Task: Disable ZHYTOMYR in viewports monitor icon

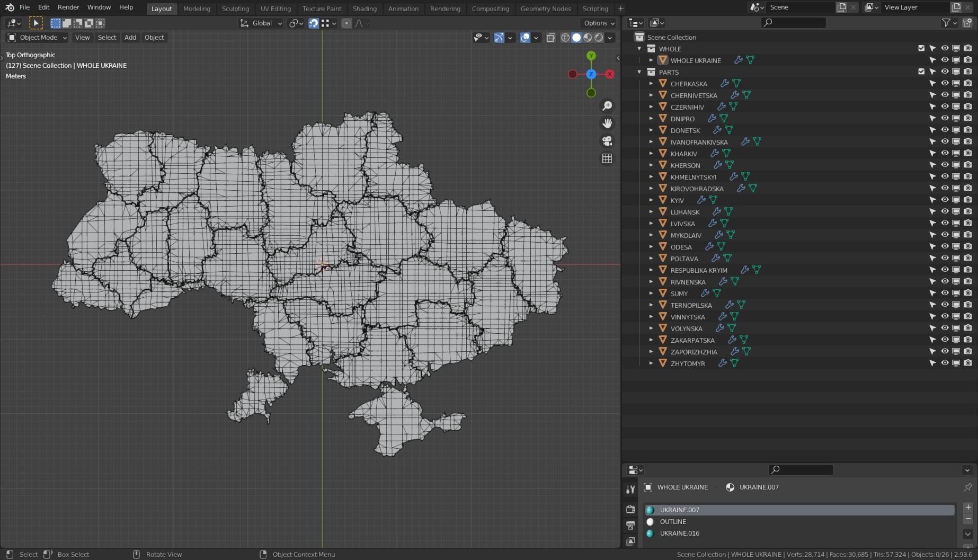Action: point(956,363)
